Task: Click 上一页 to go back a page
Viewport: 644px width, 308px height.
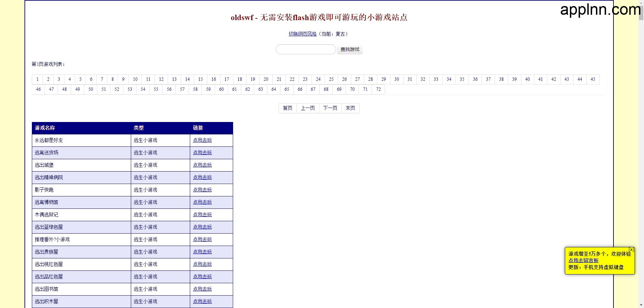Action: pyautogui.click(x=308, y=108)
